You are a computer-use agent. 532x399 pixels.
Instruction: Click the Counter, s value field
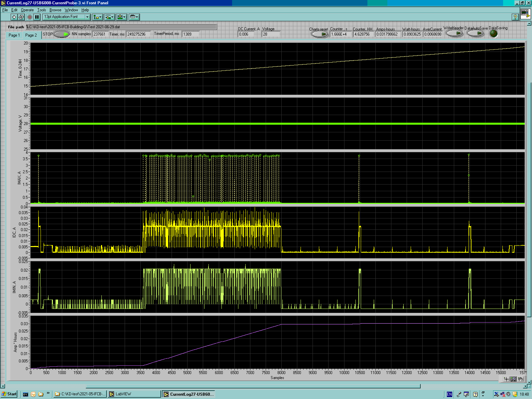340,34
